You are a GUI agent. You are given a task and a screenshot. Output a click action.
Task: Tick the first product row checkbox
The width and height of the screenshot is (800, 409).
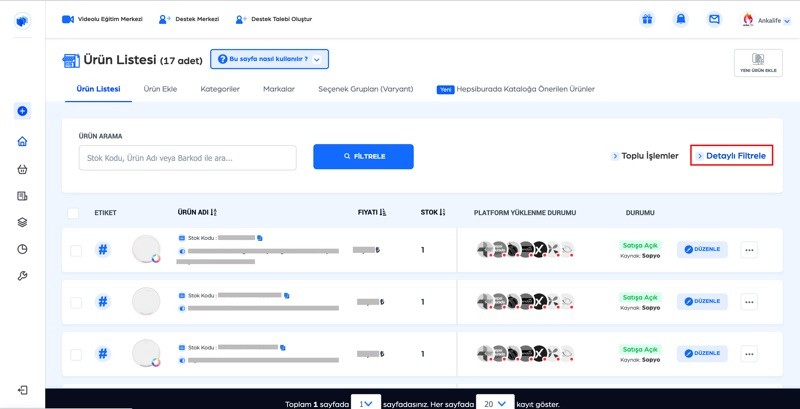tap(76, 250)
